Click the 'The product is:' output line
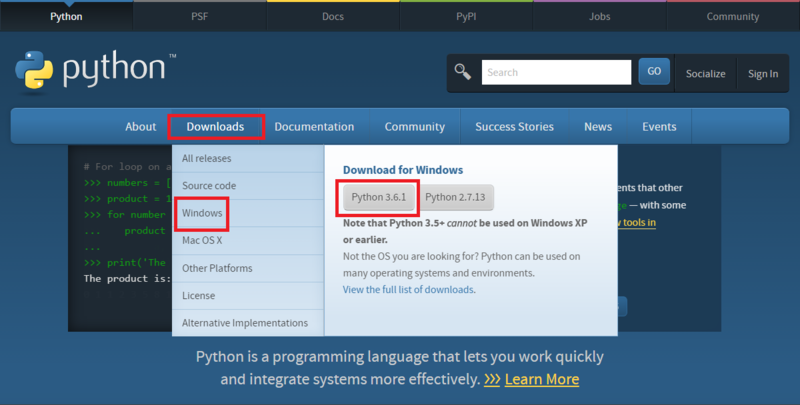Viewport: 800px width, 405px height. pos(128,279)
